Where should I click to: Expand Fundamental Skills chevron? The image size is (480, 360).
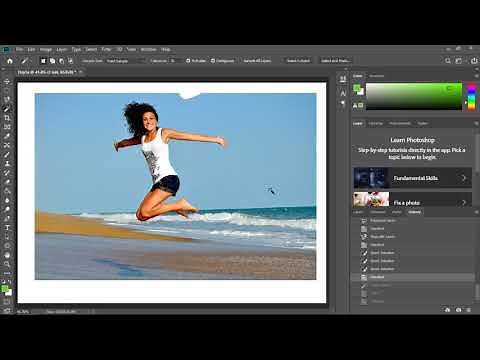tap(464, 178)
